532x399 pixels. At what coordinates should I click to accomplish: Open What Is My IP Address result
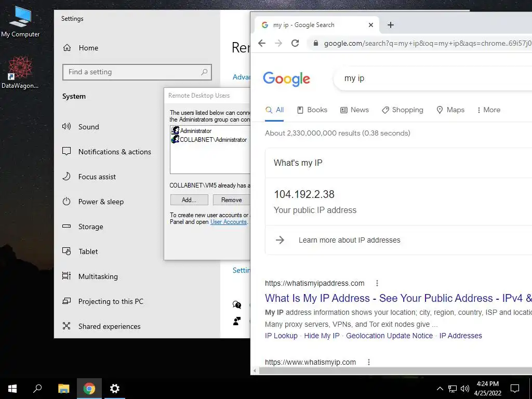[398, 298]
